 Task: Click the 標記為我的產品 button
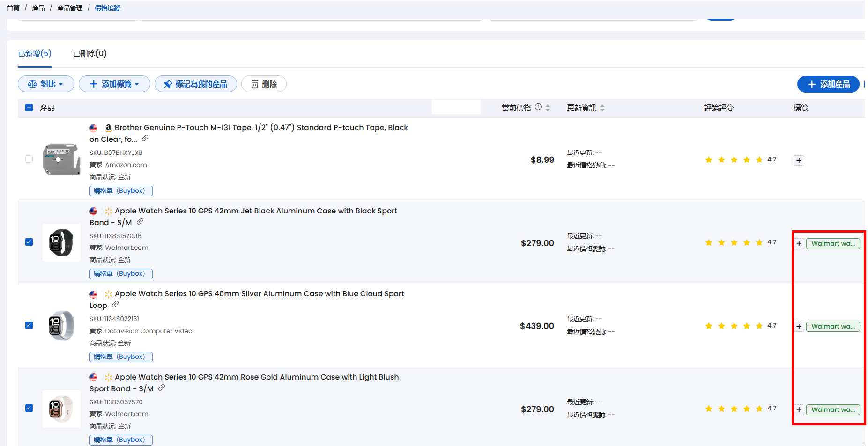pos(196,84)
